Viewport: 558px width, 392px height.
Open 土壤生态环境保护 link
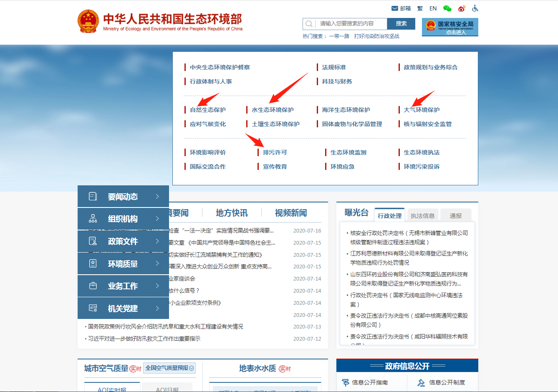click(275, 124)
